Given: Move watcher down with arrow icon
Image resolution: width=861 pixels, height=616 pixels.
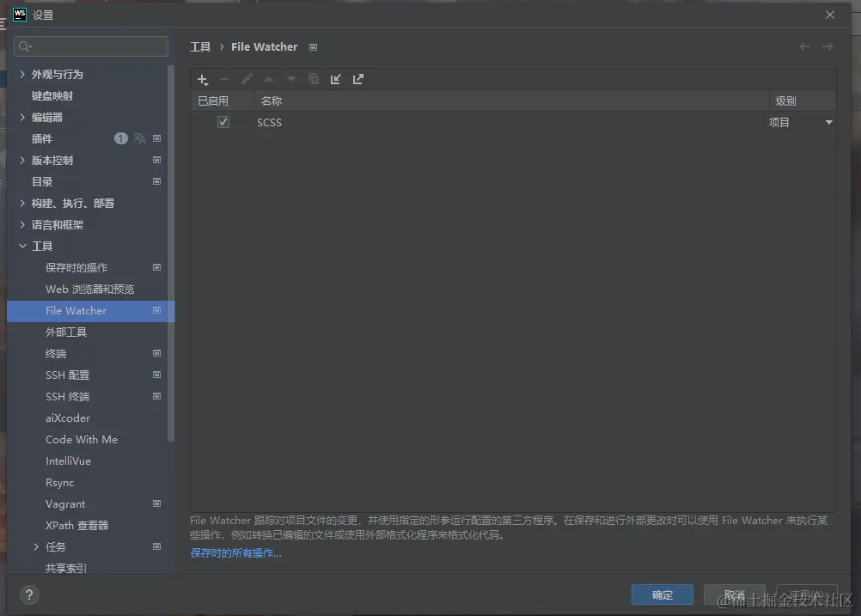Looking at the screenshot, I should (291, 80).
